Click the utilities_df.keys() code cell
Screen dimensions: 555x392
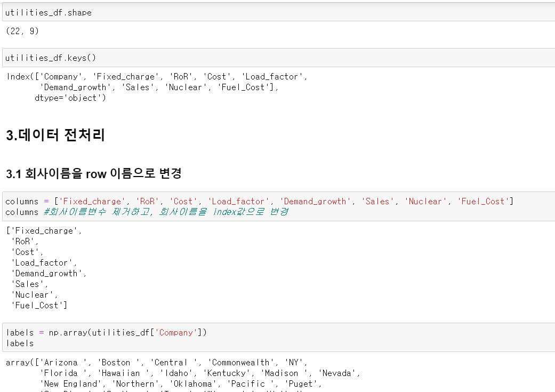(x=278, y=58)
